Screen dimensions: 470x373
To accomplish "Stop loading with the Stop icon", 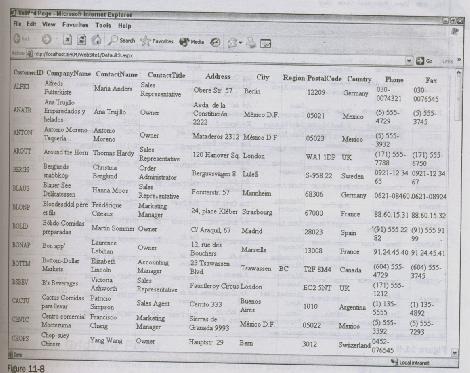I will (67, 40).
